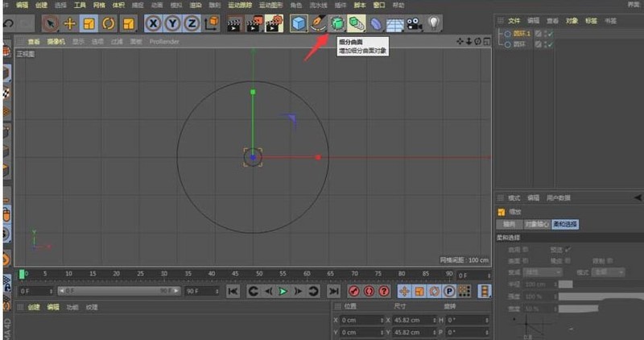
Task: Click the Undo arrow in the top toolbar
Action: point(8,24)
